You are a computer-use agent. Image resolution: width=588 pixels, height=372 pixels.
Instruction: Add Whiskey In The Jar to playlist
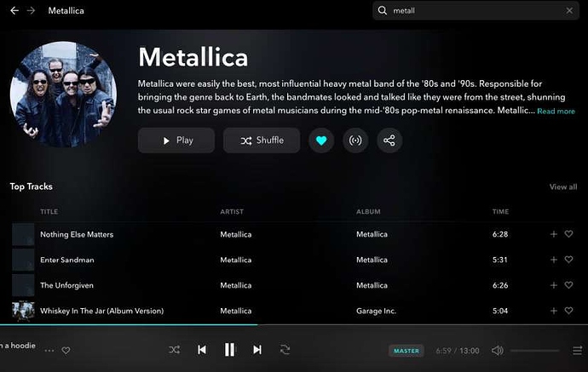click(x=554, y=311)
